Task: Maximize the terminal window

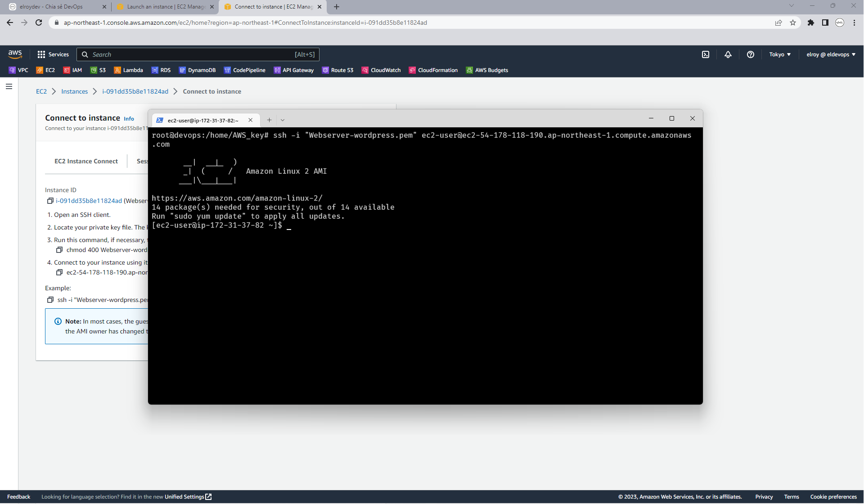Action: point(672,118)
